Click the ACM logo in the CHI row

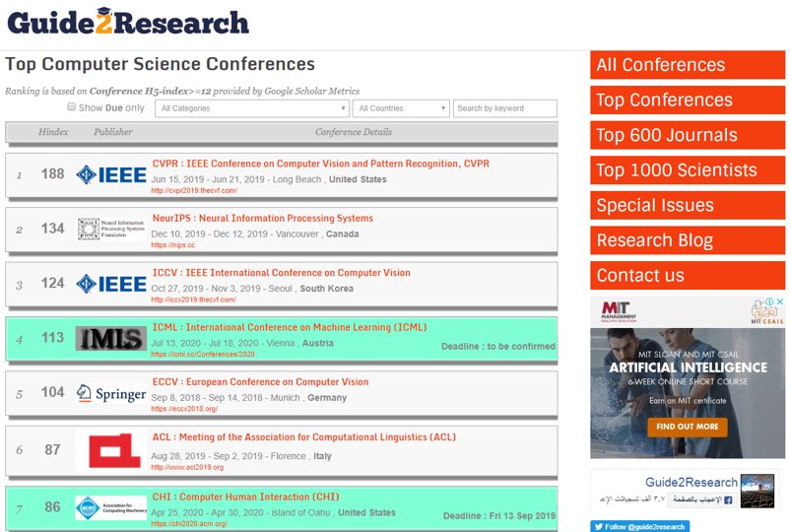coord(111,507)
